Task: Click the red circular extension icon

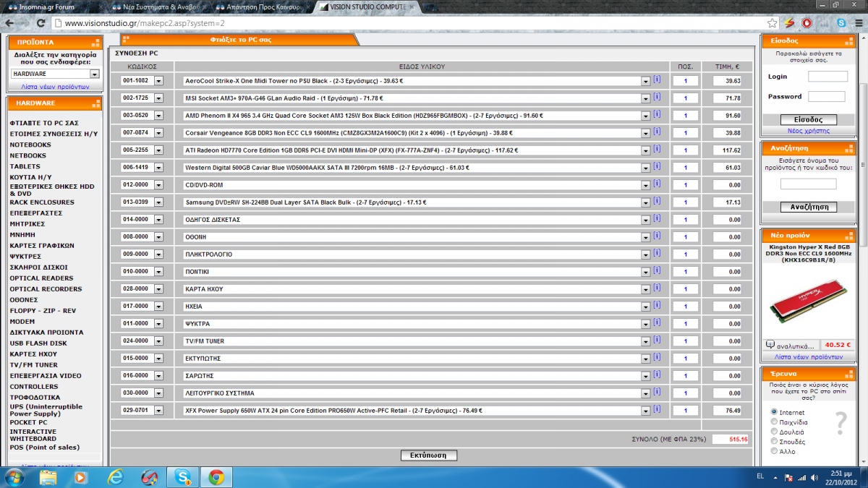Action: click(807, 23)
